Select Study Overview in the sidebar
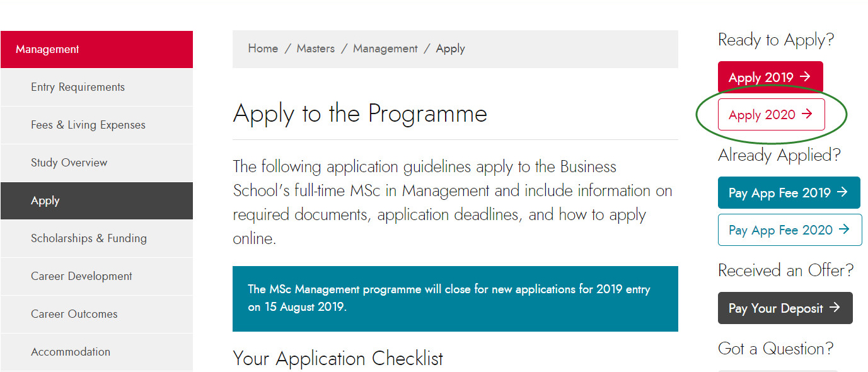 click(x=96, y=163)
